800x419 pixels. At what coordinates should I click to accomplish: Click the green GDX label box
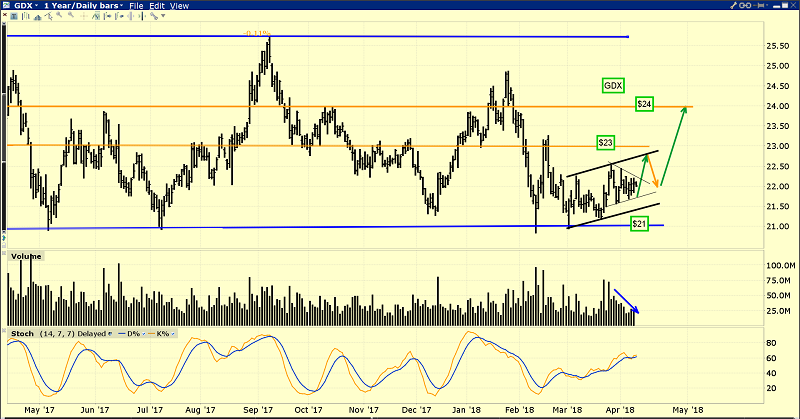pos(614,86)
